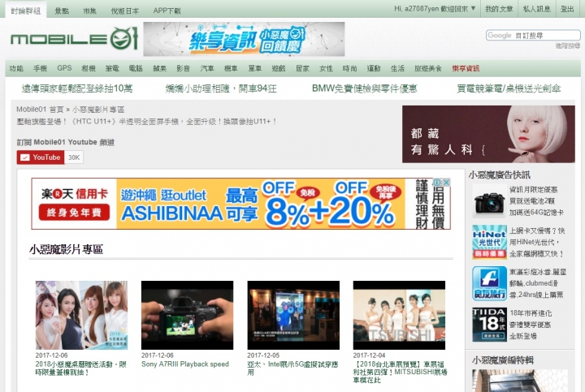This screenshot has height=392, width=585.
Task: Open the 生活 category
Action: pos(397,68)
